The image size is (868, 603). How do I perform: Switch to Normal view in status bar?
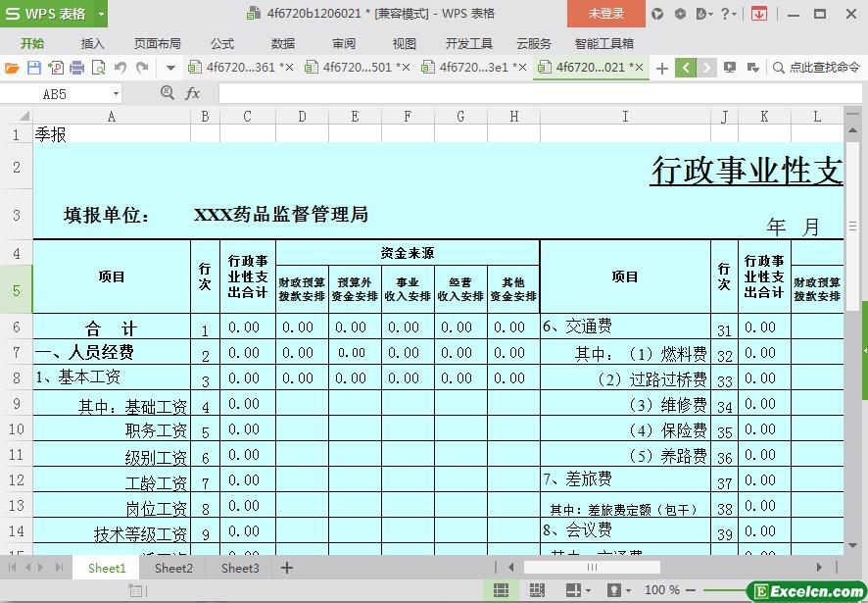[501, 590]
